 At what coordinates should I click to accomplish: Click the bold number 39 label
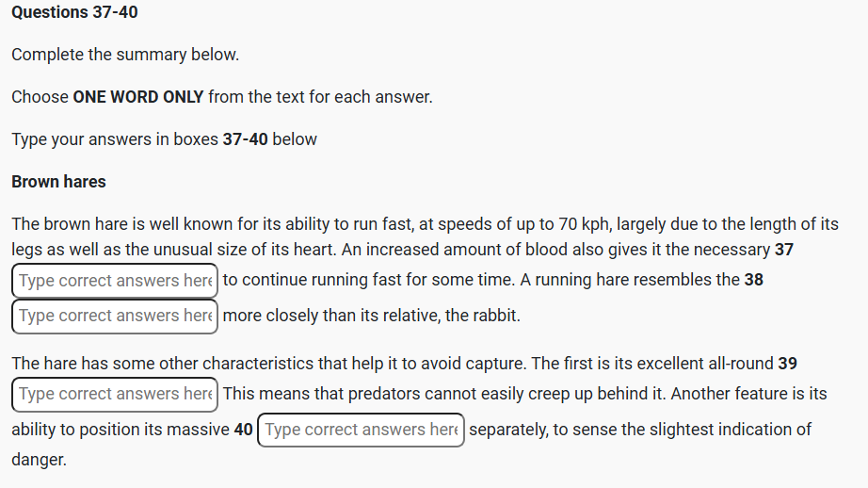788,363
